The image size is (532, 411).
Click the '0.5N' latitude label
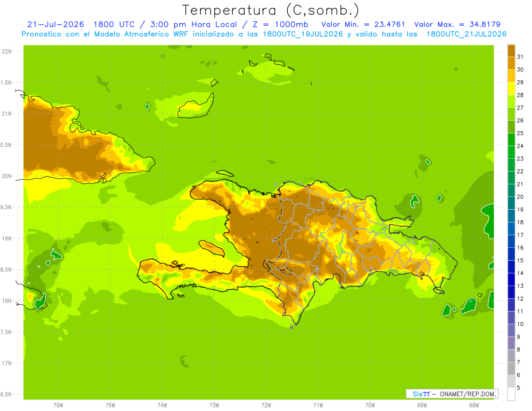tap(6, 145)
